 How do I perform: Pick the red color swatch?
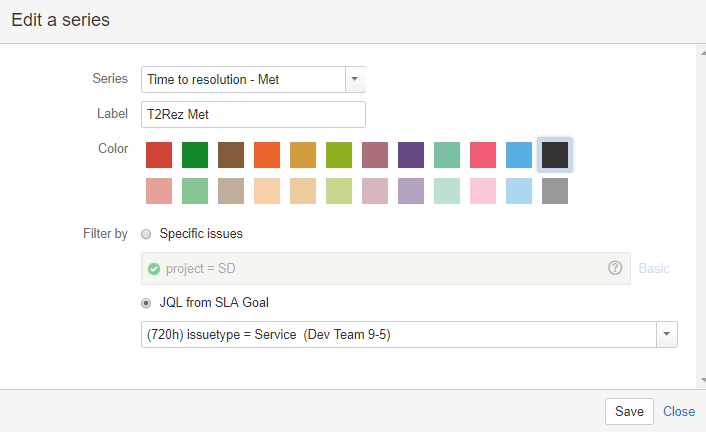coord(159,155)
